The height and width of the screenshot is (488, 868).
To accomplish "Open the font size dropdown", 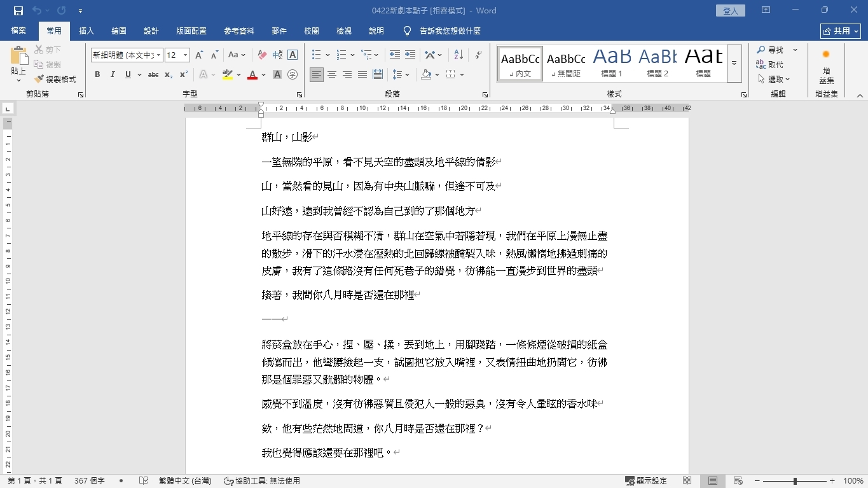I will pyautogui.click(x=185, y=55).
